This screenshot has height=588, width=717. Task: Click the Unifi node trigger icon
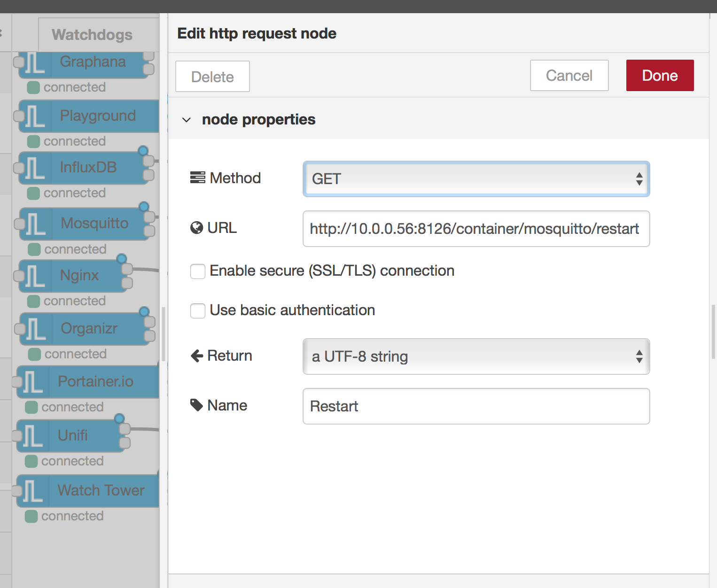click(31, 436)
